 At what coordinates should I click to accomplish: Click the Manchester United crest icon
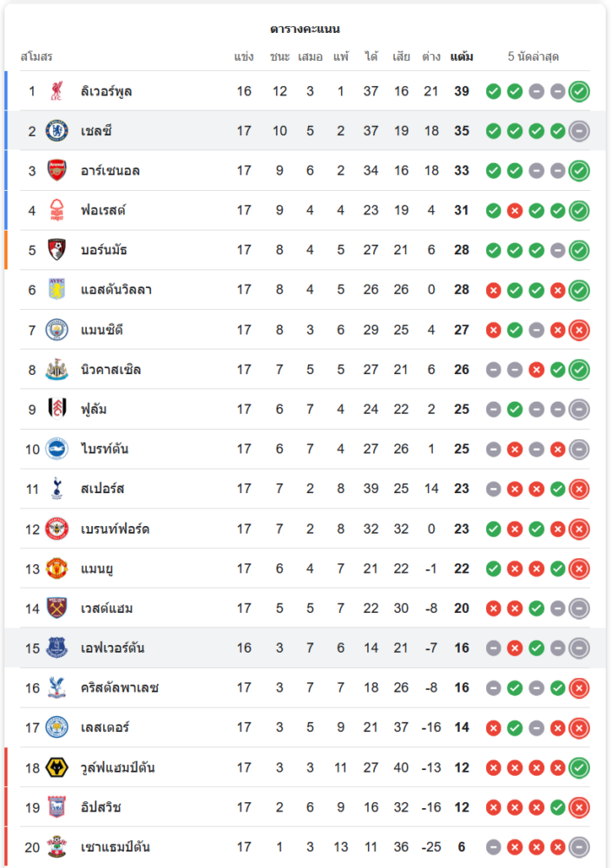56,569
